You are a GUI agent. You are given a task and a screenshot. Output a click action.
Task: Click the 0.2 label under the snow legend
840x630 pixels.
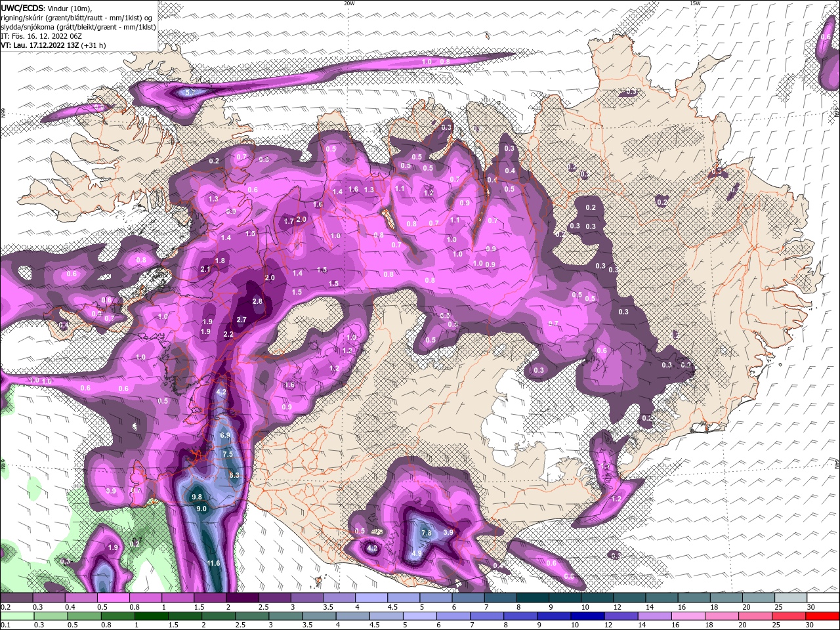click(5, 607)
